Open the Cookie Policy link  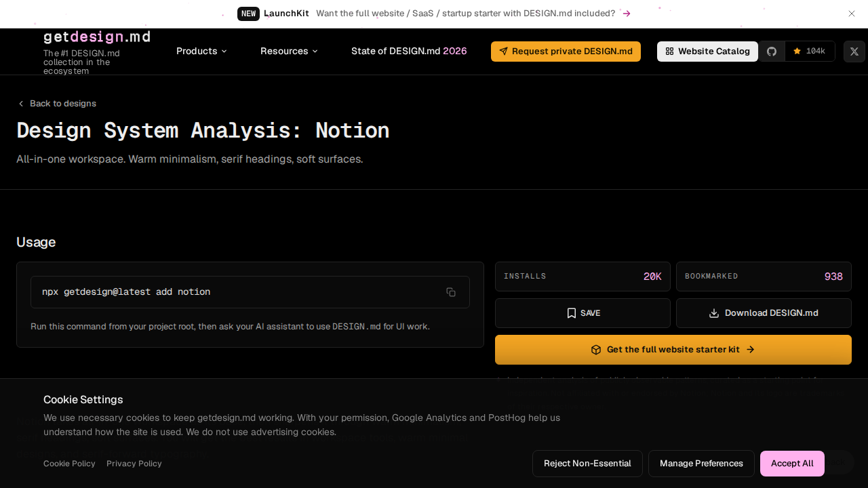coord(69,464)
